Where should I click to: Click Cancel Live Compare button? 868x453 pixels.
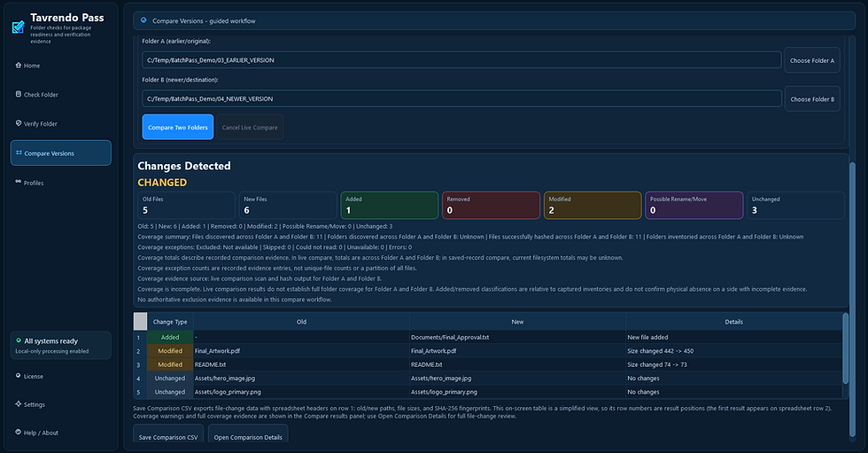tap(250, 127)
